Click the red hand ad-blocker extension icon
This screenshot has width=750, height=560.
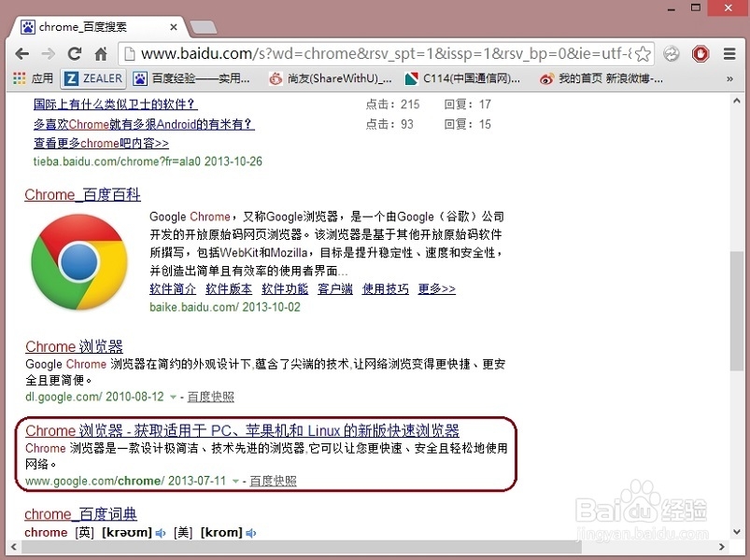tap(700, 54)
